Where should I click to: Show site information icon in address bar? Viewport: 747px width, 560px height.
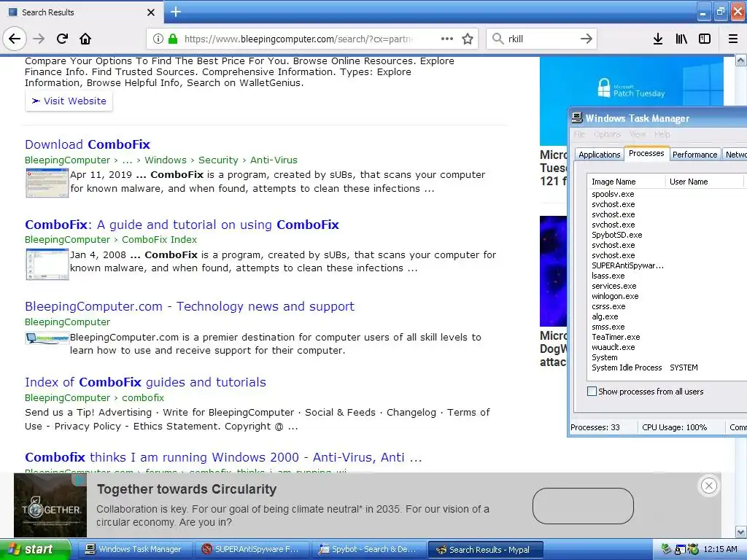158,39
